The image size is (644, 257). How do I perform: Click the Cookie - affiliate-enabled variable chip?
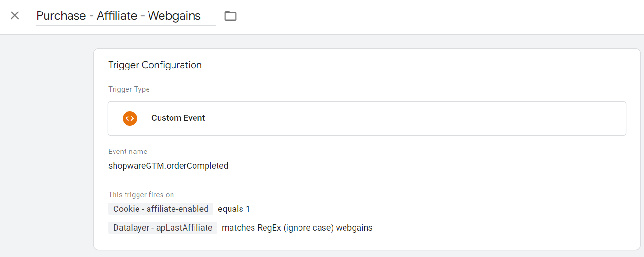tap(161, 209)
